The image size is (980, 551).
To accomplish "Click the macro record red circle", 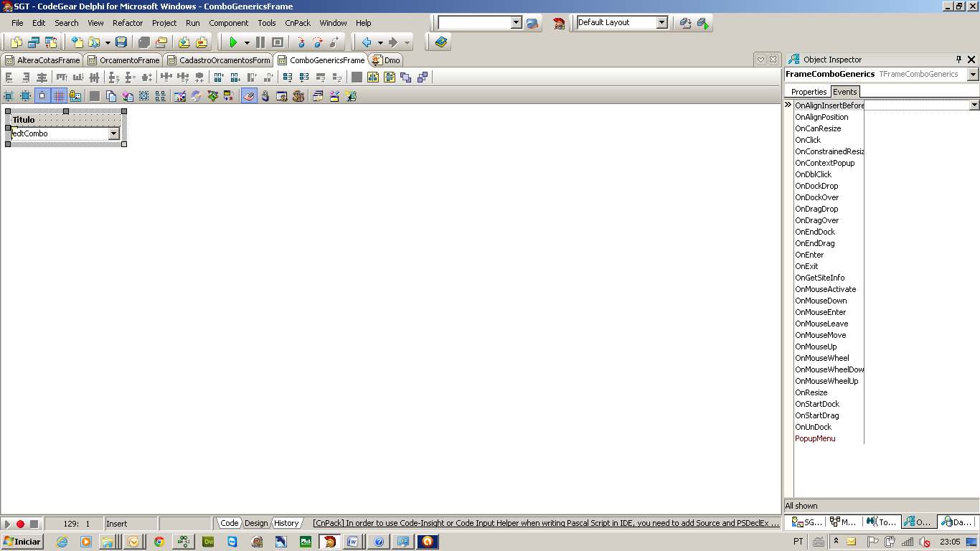I will 20,524.
